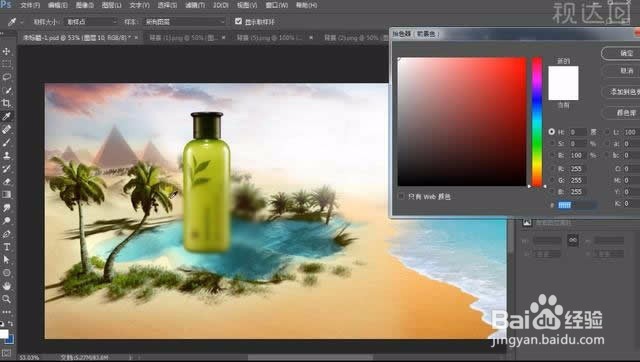This screenshot has width=640, height=362.
Task: Select the Brush tool
Action: point(7,142)
